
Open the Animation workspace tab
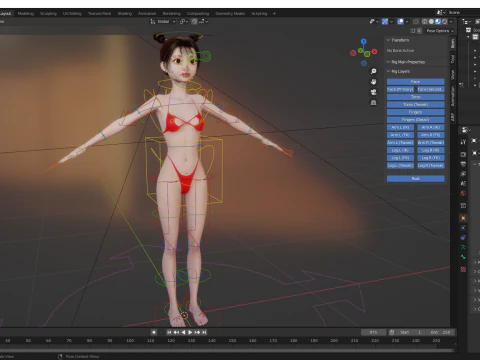point(147,14)
